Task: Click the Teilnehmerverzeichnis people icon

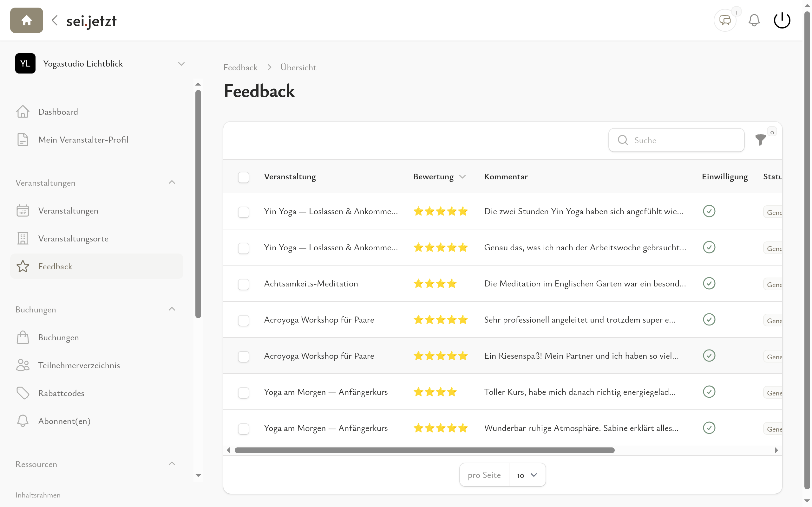Action: click(x=23, y=365)
